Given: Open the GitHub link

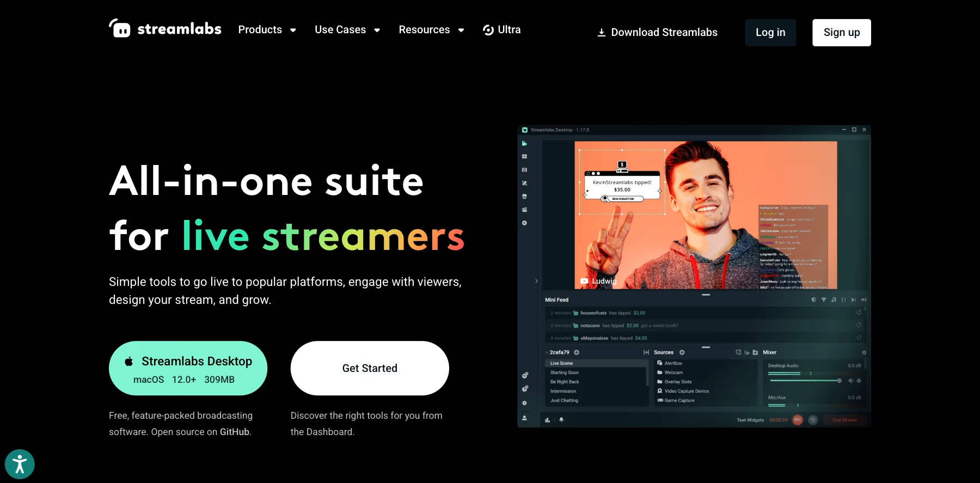Looking at the screenshot, I should pos(235,432).
